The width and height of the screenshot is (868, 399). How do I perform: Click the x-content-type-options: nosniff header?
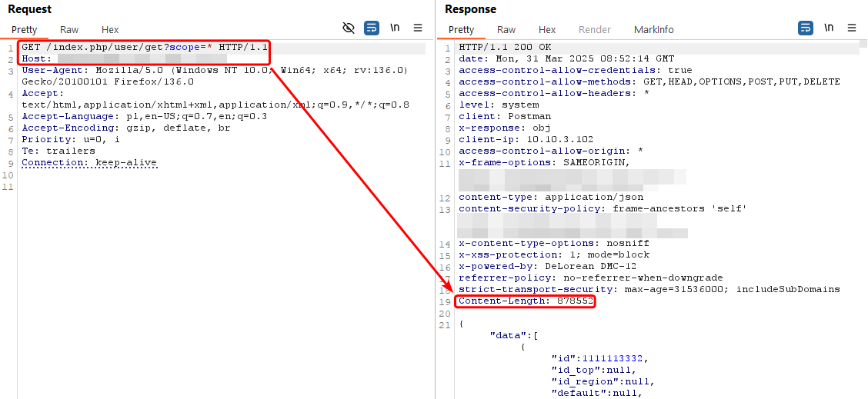[553, 243]
